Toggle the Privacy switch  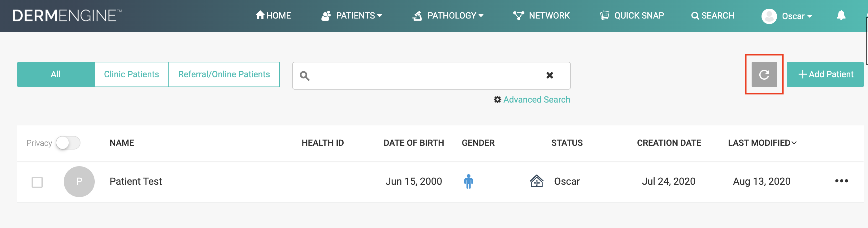tap(68, 143)
